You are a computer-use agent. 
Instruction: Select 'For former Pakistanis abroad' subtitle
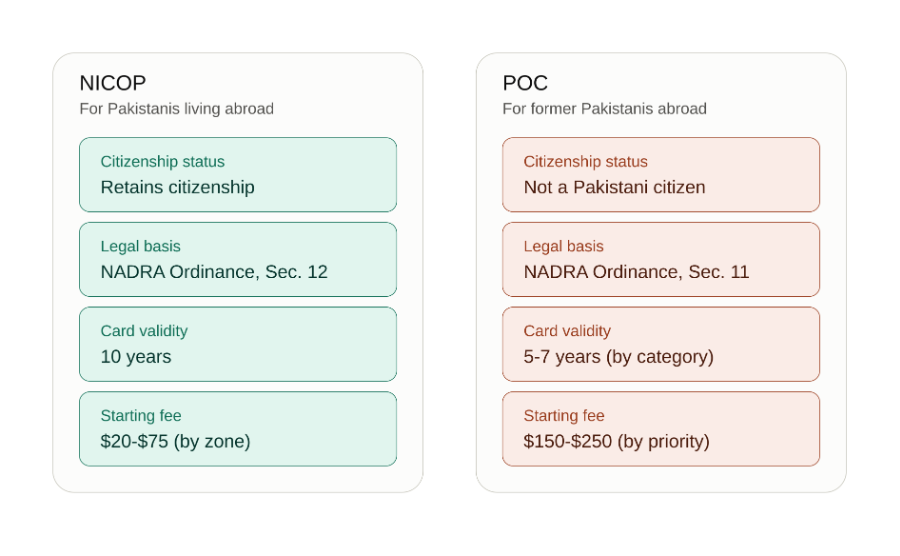[604, 109]
